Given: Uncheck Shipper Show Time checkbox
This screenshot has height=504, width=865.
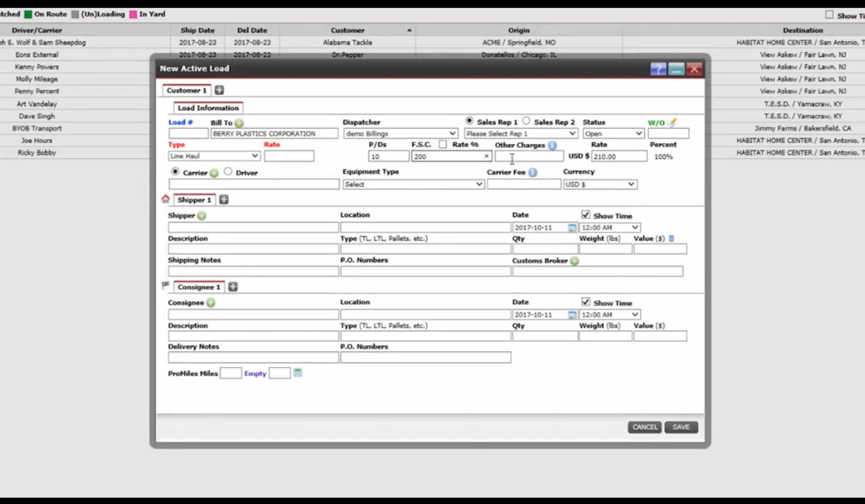Looking at the screenshot, I should (x=586, y=215).
